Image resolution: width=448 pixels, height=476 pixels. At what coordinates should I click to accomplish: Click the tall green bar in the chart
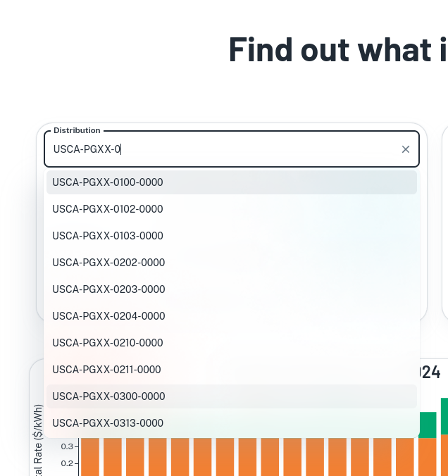point(444,416)
